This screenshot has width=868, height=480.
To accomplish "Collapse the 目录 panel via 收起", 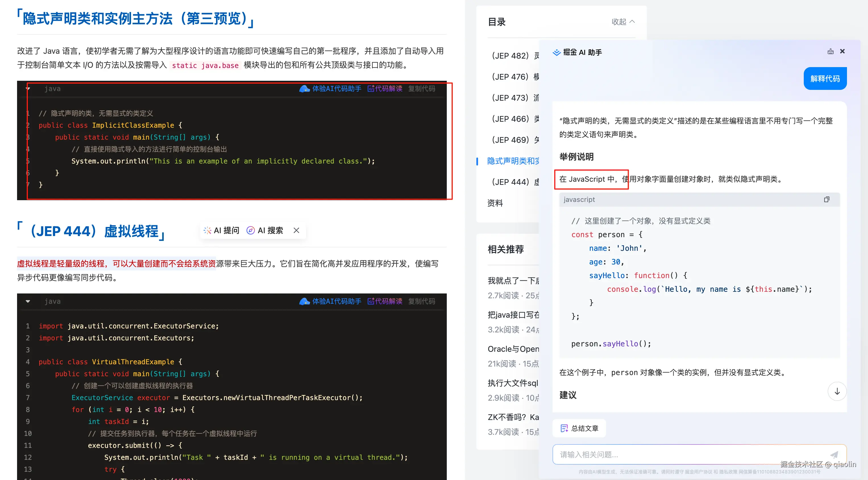I will 622,21.
